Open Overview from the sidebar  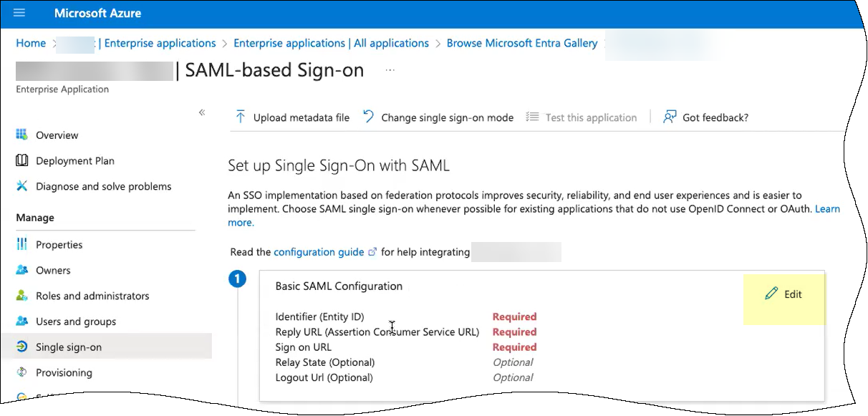click(57, 135)
